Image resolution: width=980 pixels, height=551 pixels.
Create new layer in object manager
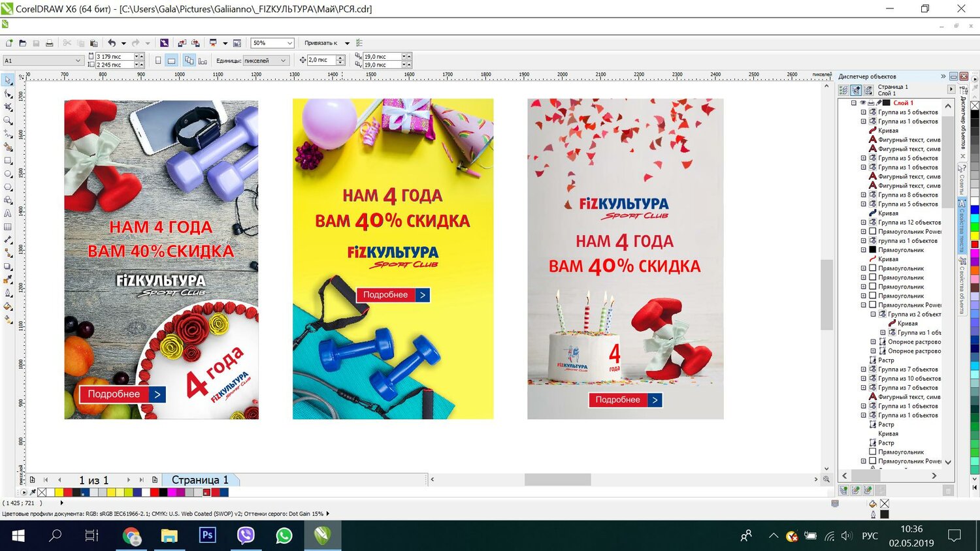click(843, 490)
